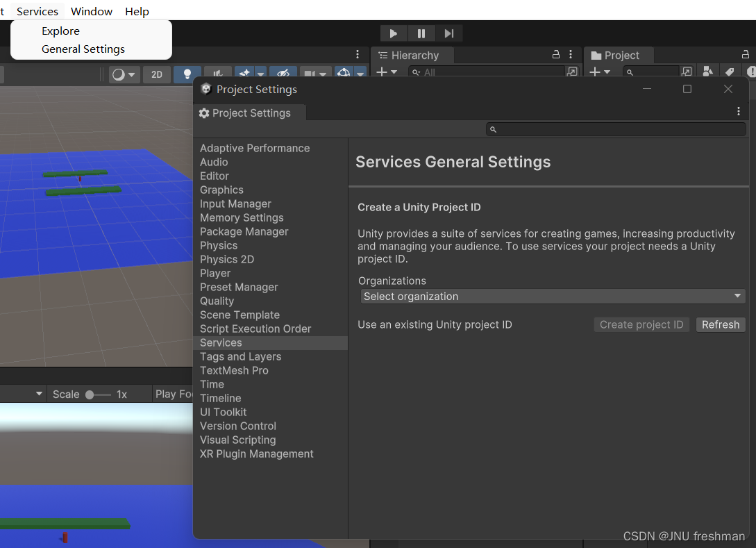Open the scene effects dropdown arrow

[260, 74]
